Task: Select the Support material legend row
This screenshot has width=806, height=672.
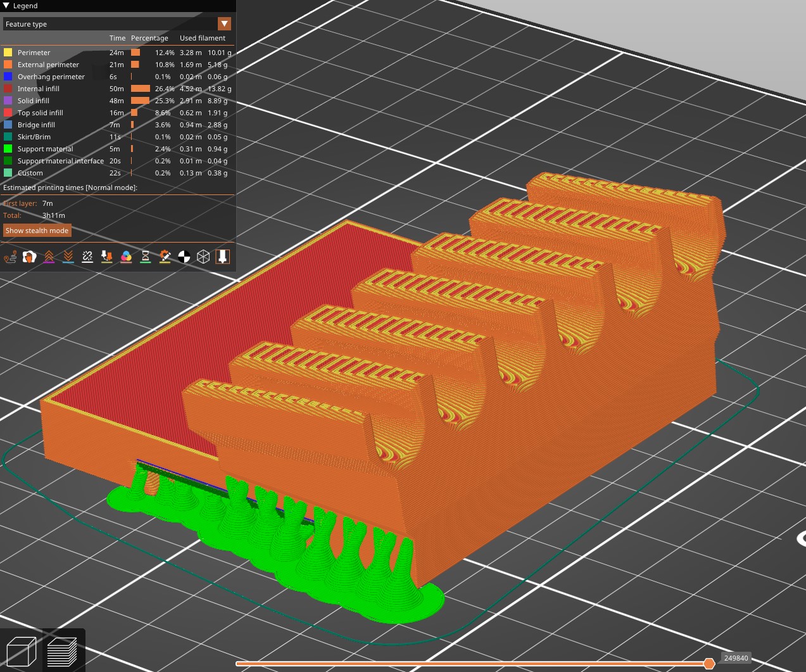Action: (x=45, y=148)
